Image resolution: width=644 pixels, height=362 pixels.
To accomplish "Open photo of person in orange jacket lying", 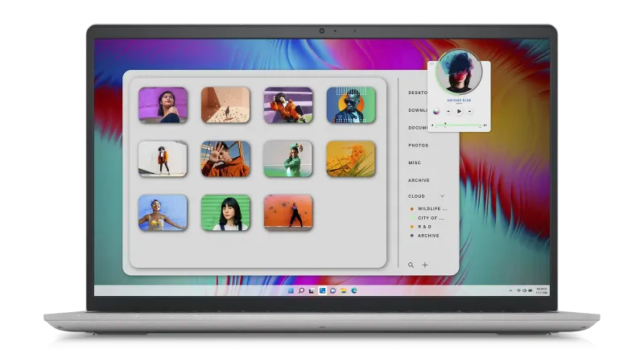I will (288, 105).
